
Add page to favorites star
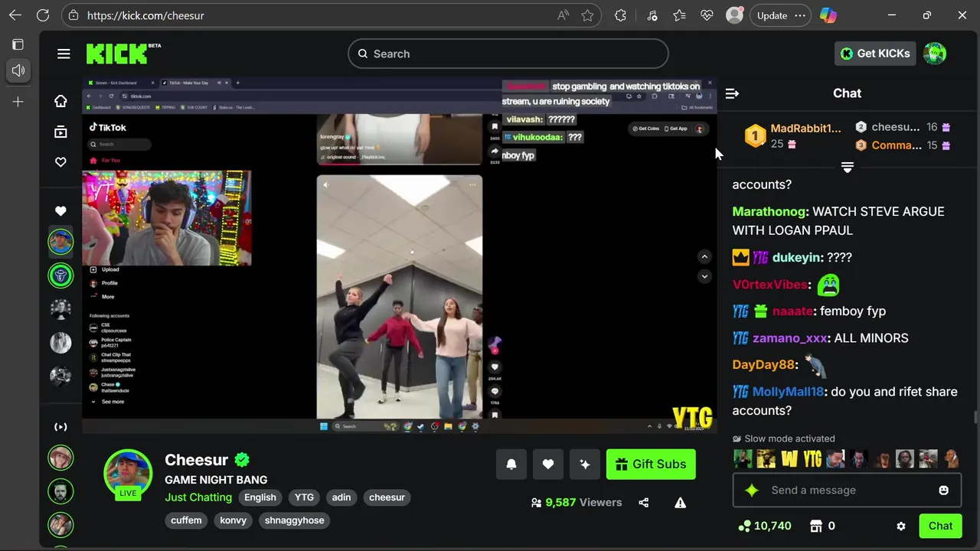tap(587, 15)
